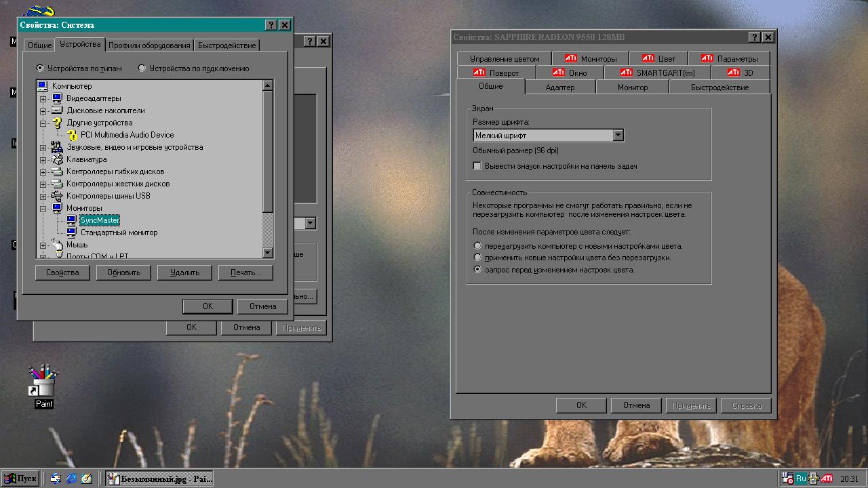Click the Контроллеры жестких дисков icon
This screenshot has width=868, height=488.
[x=57, y=184]
